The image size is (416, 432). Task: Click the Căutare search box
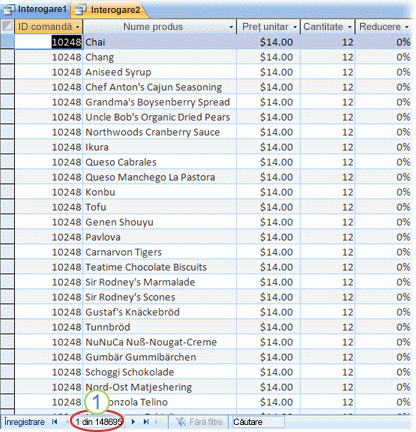[x=258, y=422]
